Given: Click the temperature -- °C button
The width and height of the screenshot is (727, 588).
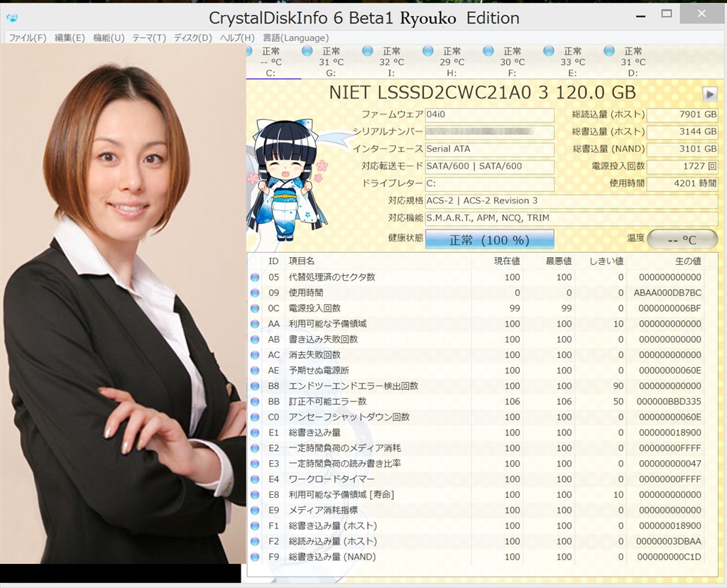Looking at the screenshot, I should click(x=682, y=239).
